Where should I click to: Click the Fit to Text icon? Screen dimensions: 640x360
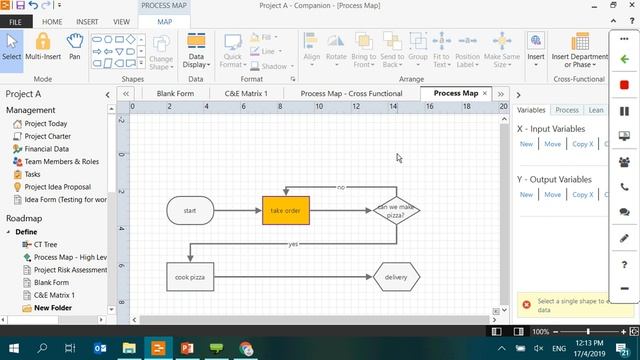tap(442, 51)
